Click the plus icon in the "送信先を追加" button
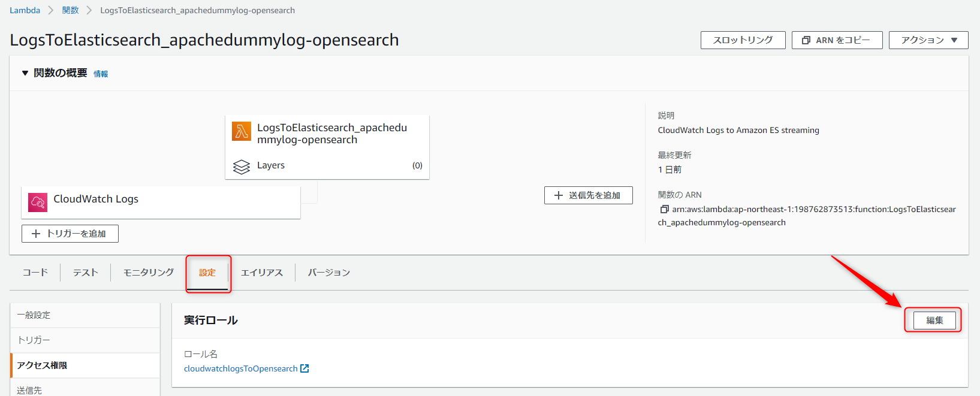 click(559, 195)
